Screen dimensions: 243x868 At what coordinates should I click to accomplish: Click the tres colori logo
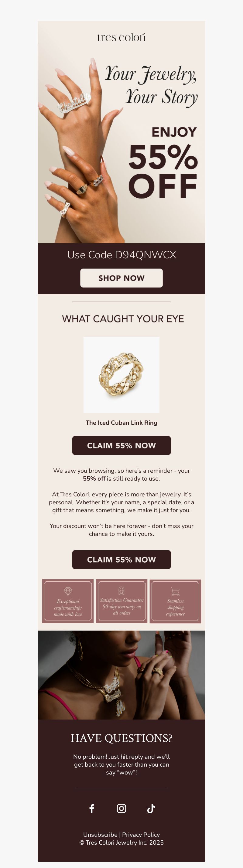pos(121,37)
